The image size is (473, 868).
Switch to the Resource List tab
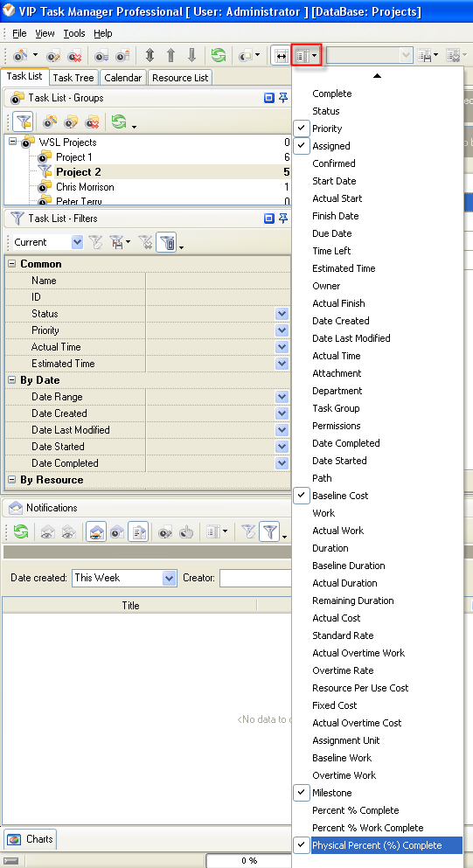tap(180, 78)
